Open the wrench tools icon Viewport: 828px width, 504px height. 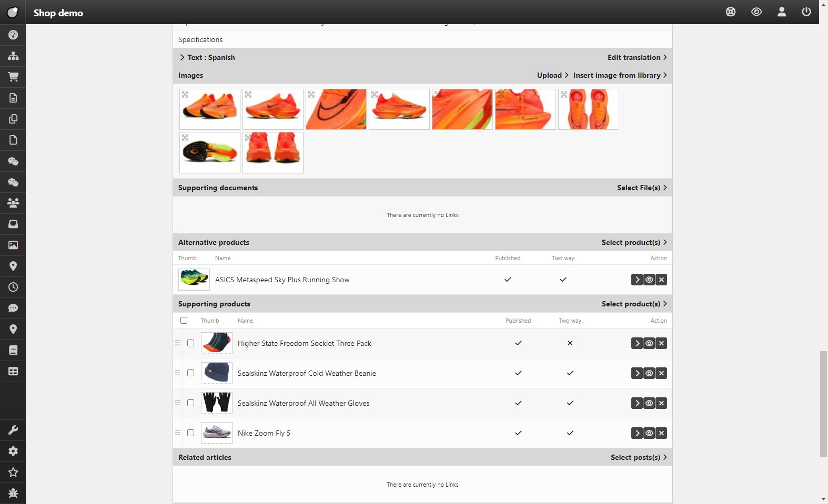pyautogui.click(x=13, y=430)
